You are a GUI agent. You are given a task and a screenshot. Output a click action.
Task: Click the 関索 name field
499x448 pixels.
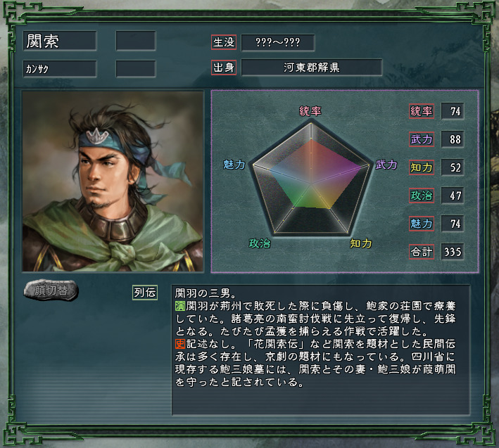60,41
